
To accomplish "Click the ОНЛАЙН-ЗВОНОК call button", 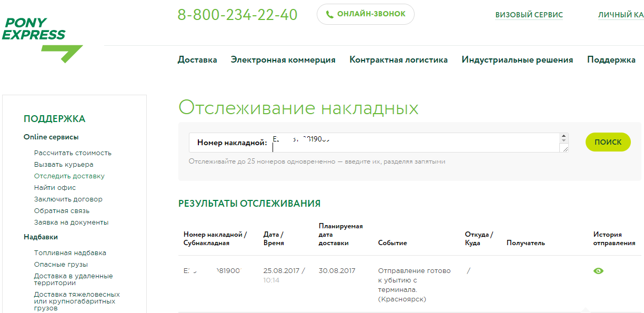I will [x=366, y=14].
